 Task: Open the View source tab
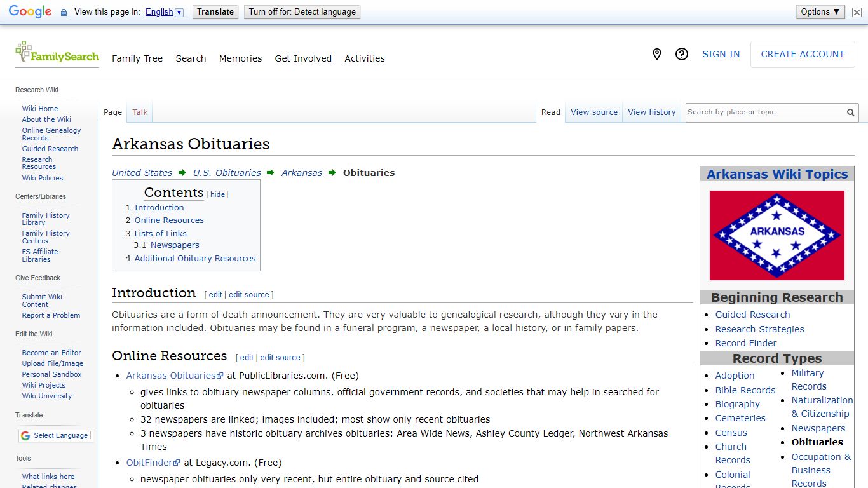pos(594,112)
